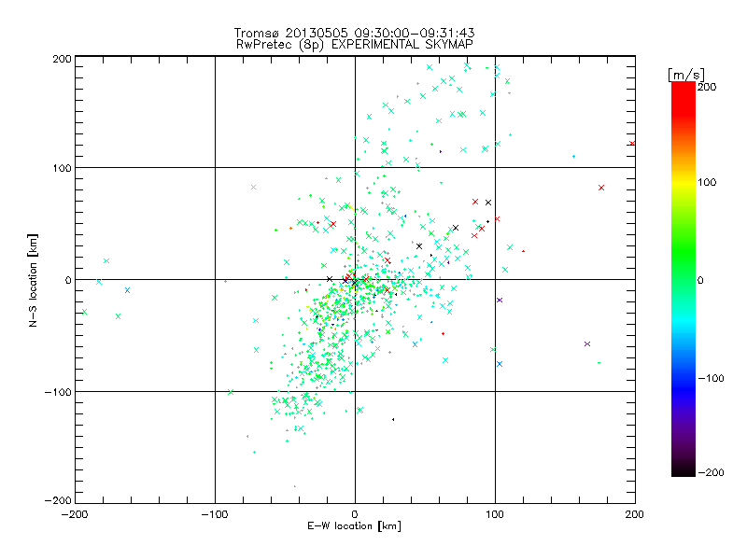Click purple cross marker near 165 km east, -58 north
Viewport: 747px width, 560px height.
[x=587, y=343]
